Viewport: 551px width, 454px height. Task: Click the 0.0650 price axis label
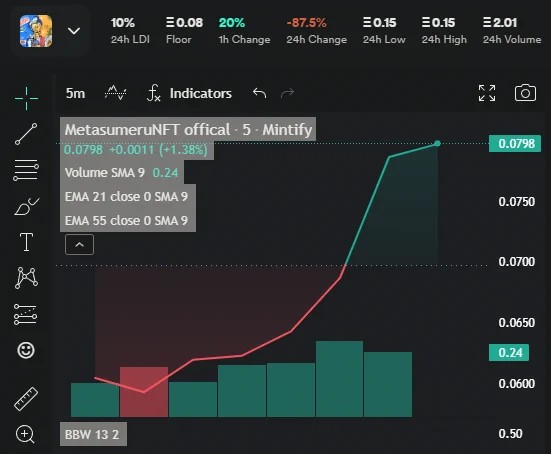517,323
